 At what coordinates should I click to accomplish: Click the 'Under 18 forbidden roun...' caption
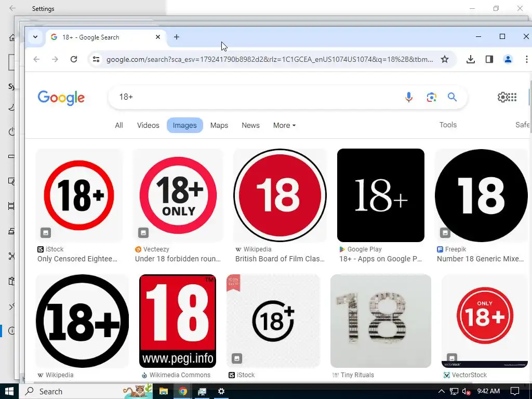click(178, 259)
